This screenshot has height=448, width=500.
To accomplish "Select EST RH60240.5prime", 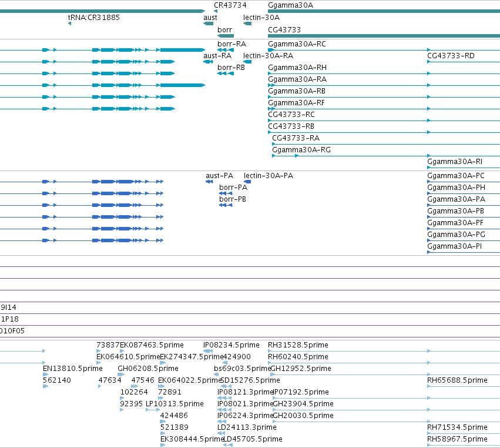I will (298, 357).
